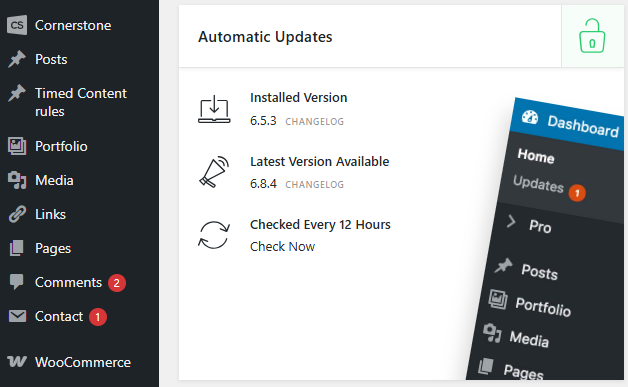This screenshot has width=628, height=387.
Task: Click the pushpin icon beside Timed Content rules
Action: (x=17, y=93)
